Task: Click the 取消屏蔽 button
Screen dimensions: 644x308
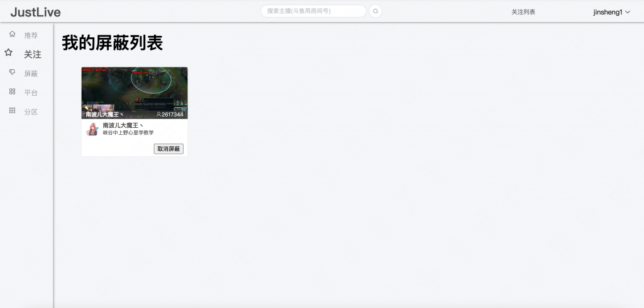Action: tap(169, 149)
